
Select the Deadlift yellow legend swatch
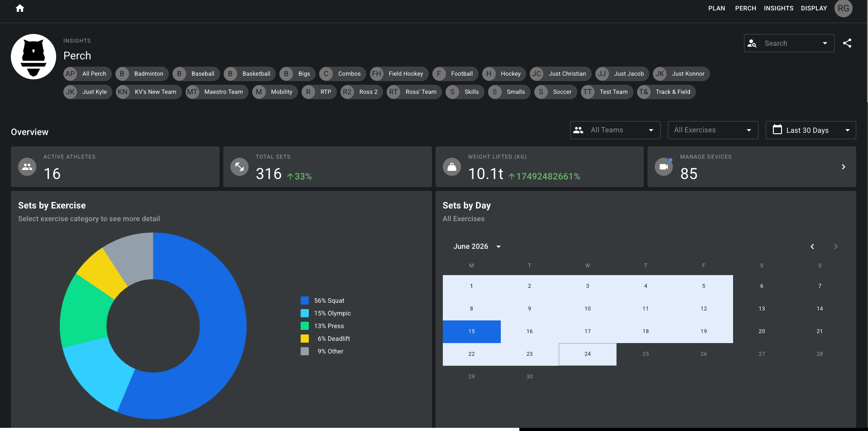tap(305, 339)
